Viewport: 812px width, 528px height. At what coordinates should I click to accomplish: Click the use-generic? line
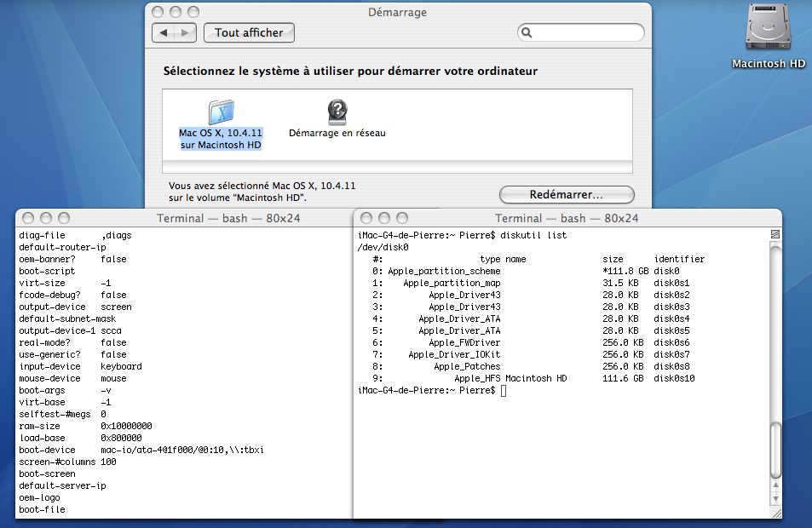72,354
